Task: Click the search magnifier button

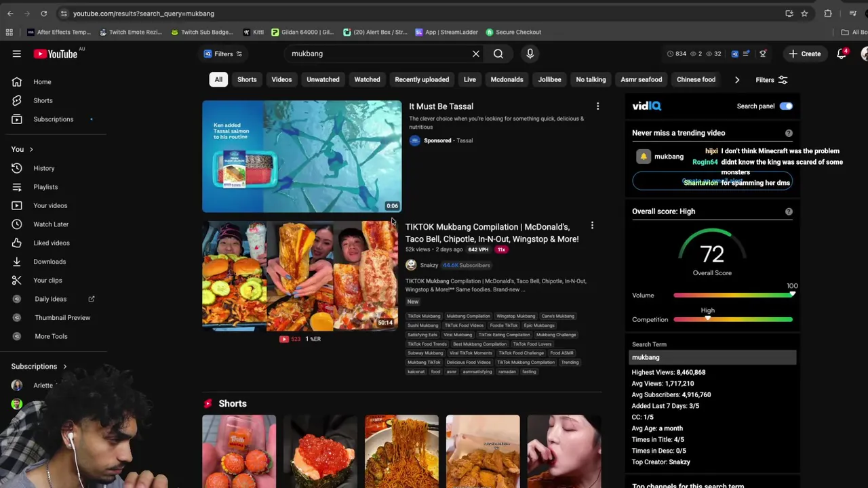Action: pyautogui.click(x=498, y=54)
